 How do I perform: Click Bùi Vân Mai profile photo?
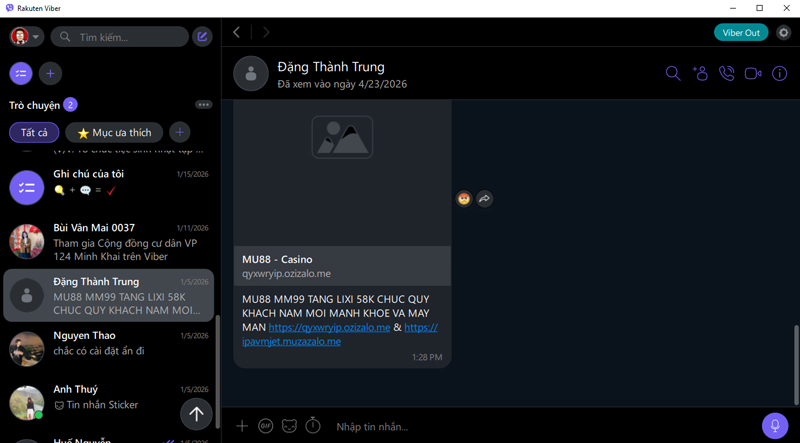[27, 241]
